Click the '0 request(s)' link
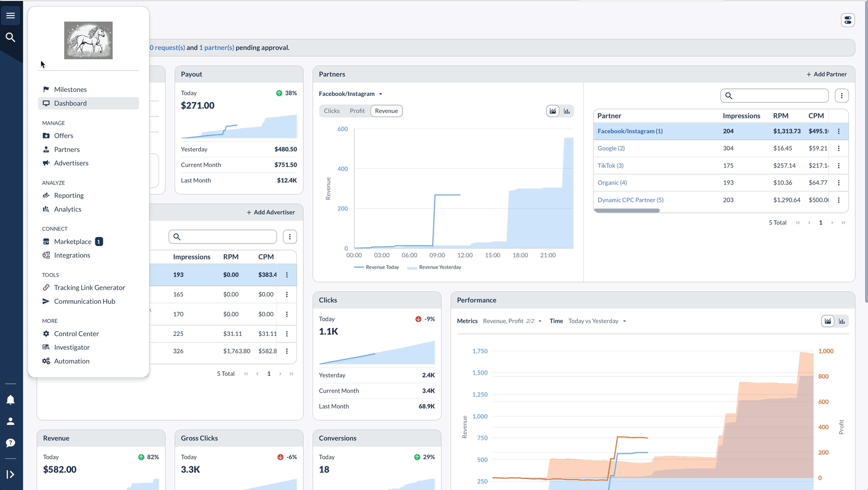The width and height of the screenshot is (868, 490). click(168, 48)
